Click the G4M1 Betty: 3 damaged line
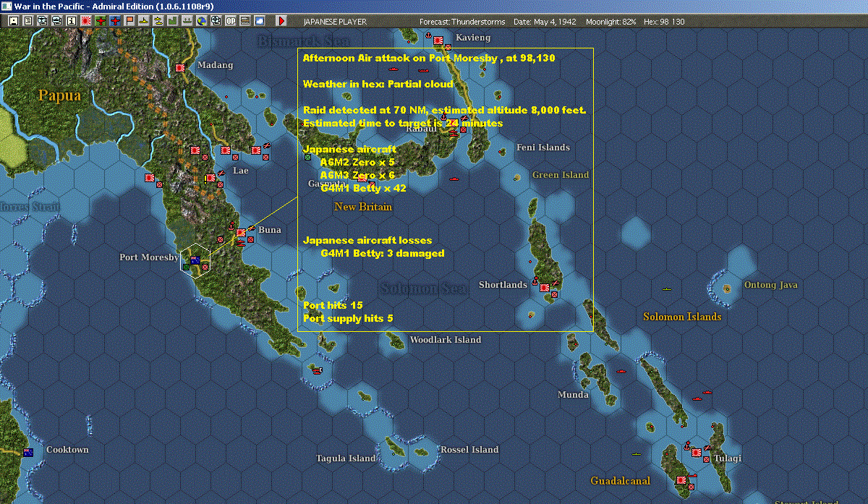Screen dimensions: 868x504 (x=382, y=253)
